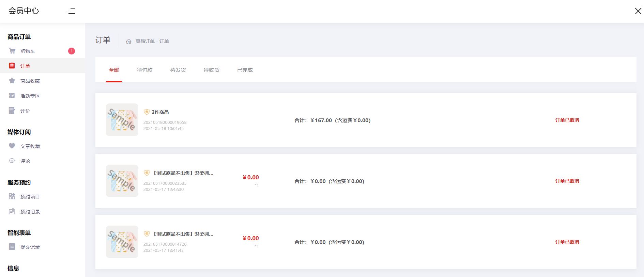Open the star icon for product favorites

tap(12, 81)
